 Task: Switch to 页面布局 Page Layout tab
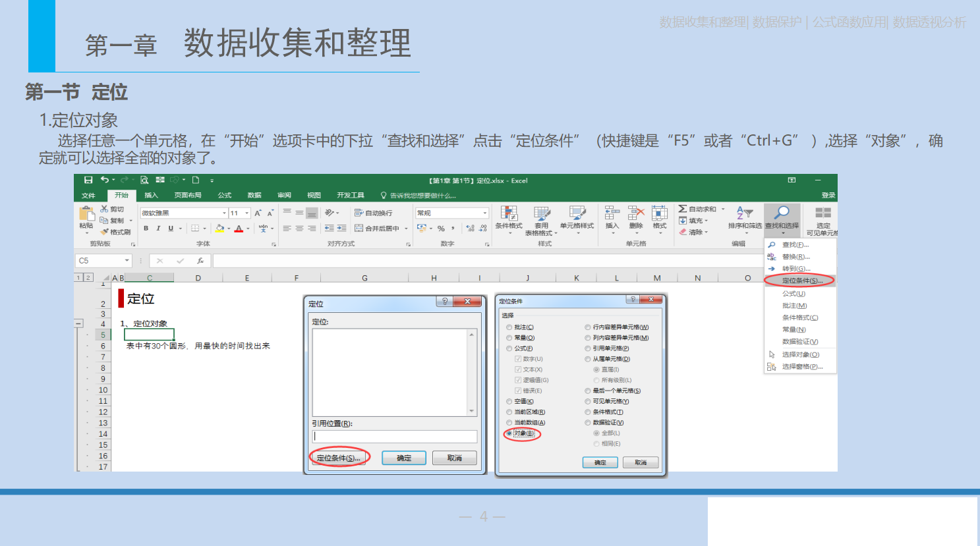tap(188, 196)
